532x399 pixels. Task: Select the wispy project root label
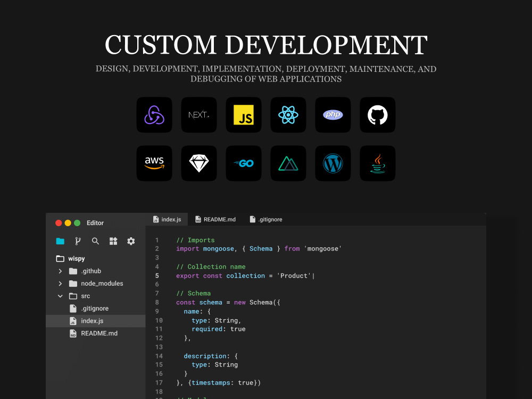(76, 259)
